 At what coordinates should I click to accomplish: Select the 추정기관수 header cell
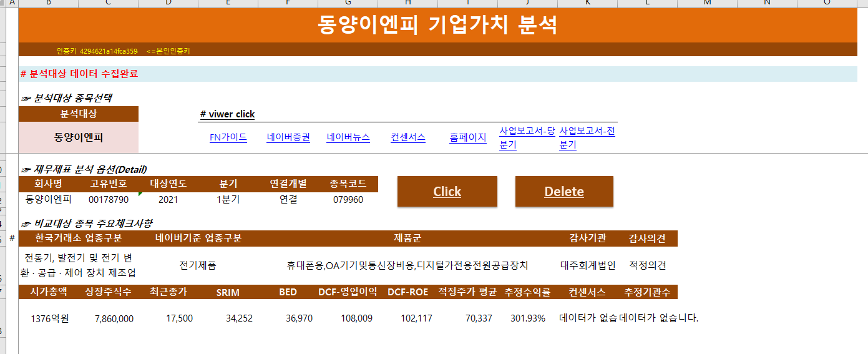tap(648, 292)
